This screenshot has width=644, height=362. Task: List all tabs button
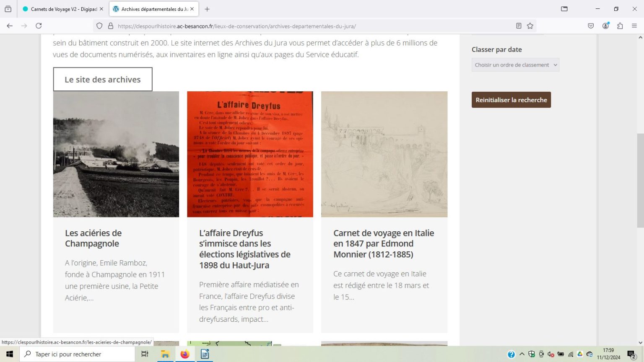(x=564, y=9)
